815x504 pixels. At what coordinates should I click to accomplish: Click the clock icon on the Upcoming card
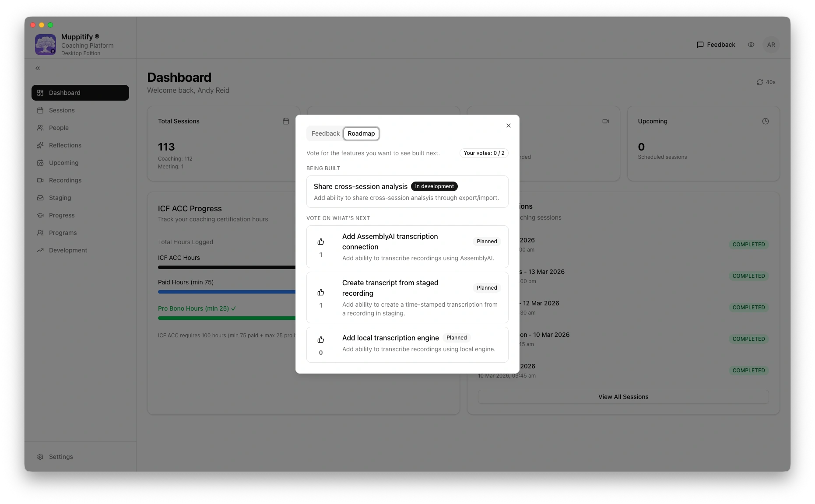[765, 121]
